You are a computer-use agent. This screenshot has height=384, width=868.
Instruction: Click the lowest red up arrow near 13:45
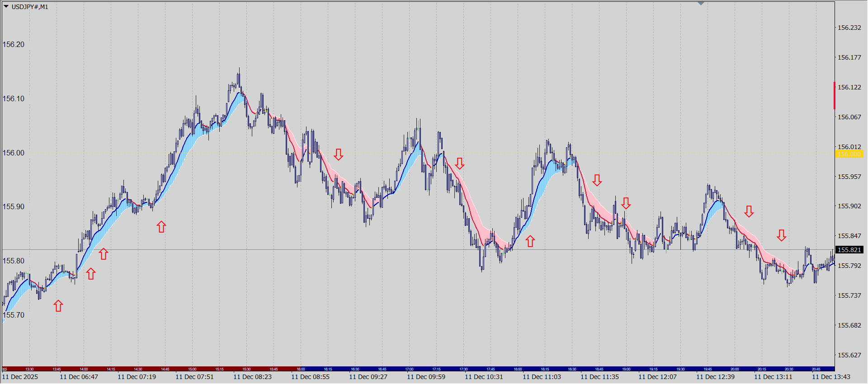pyautogui.click(x=58, y=306)
